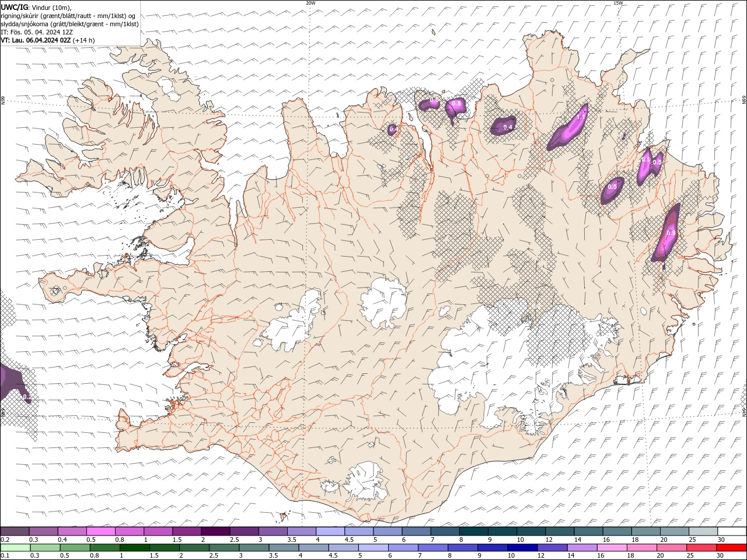Click the dark teal 8 swatch in upper legend
The image size is (747, 560).
coord(474,531)
